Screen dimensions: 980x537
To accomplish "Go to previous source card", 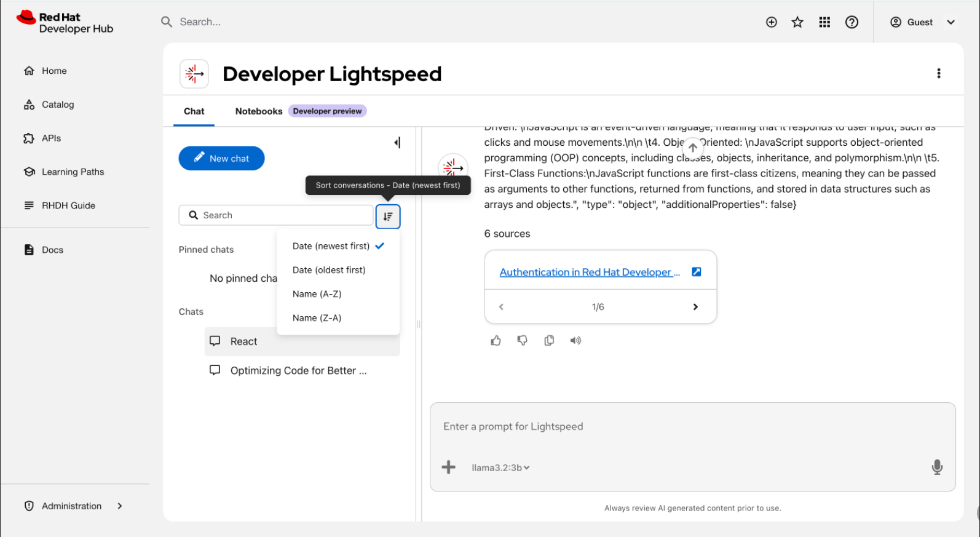I will 501,307.
